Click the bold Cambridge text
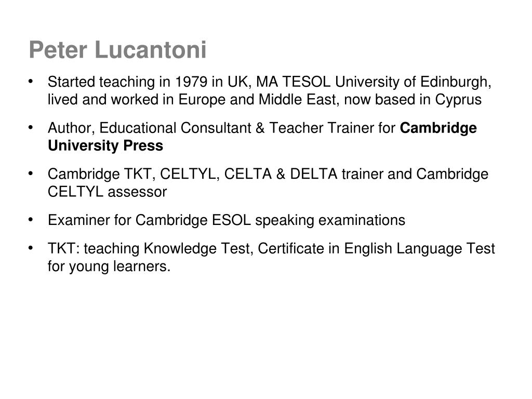 tap(438, 128)
